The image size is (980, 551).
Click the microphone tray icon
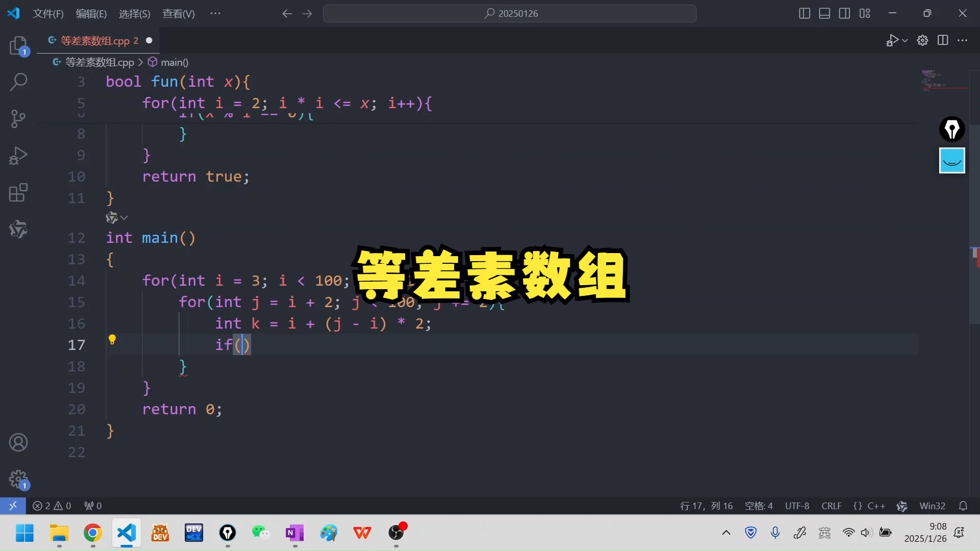tap(775, 533)
